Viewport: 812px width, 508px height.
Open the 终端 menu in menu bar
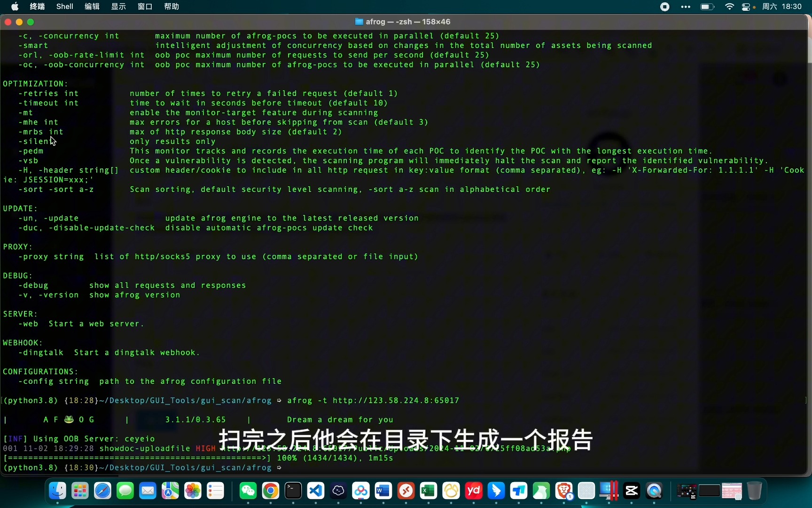point(37,7)
